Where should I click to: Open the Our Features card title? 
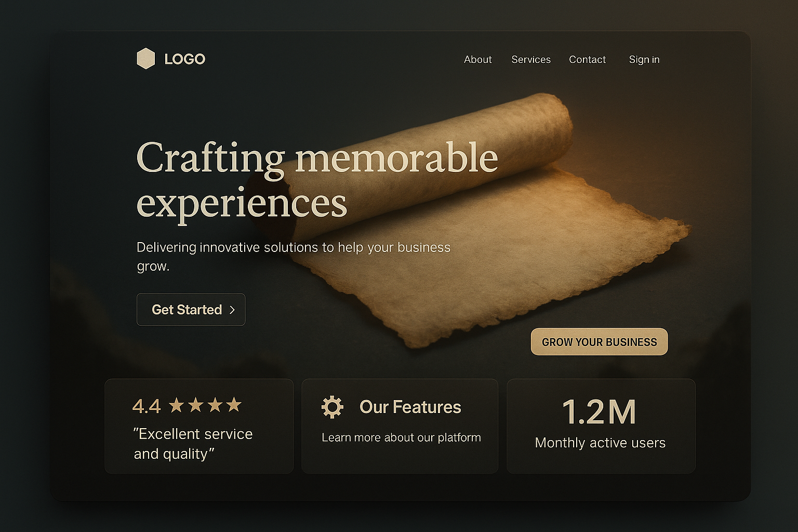(x=410, y=407)
